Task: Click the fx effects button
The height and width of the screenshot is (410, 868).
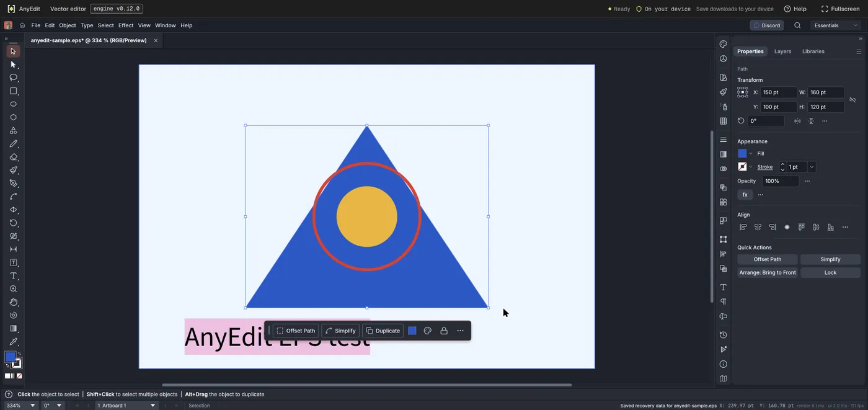Action: pos(745,195)
